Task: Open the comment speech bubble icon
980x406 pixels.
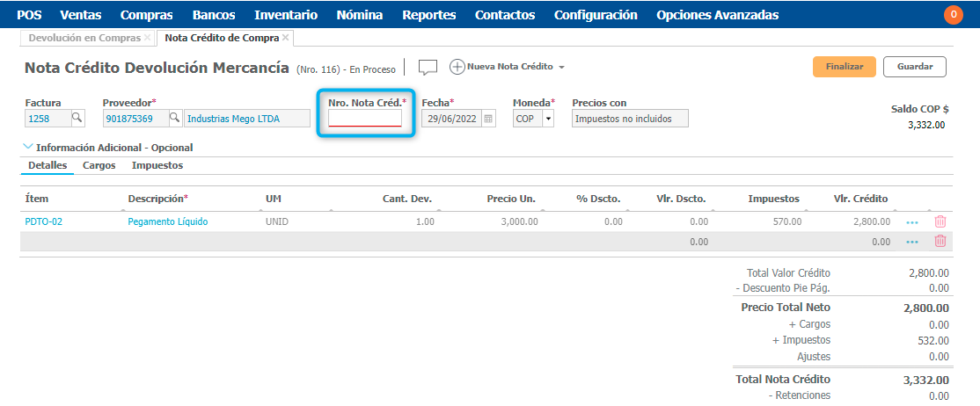Action: (428, 68)
